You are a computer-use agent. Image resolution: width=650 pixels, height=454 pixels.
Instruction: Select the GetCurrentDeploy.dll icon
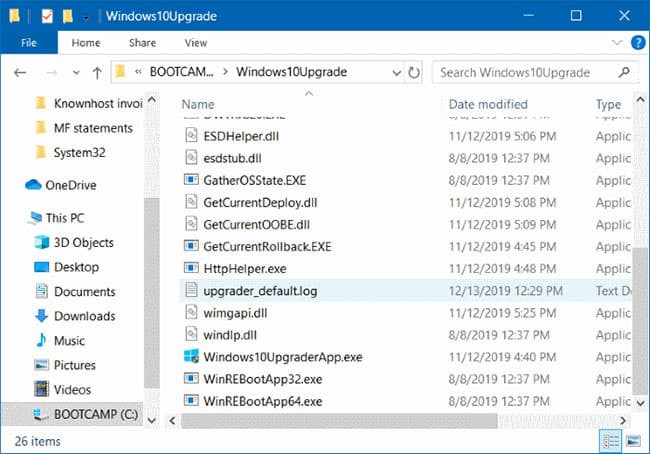pyautogui.click(x=191, y=202)
